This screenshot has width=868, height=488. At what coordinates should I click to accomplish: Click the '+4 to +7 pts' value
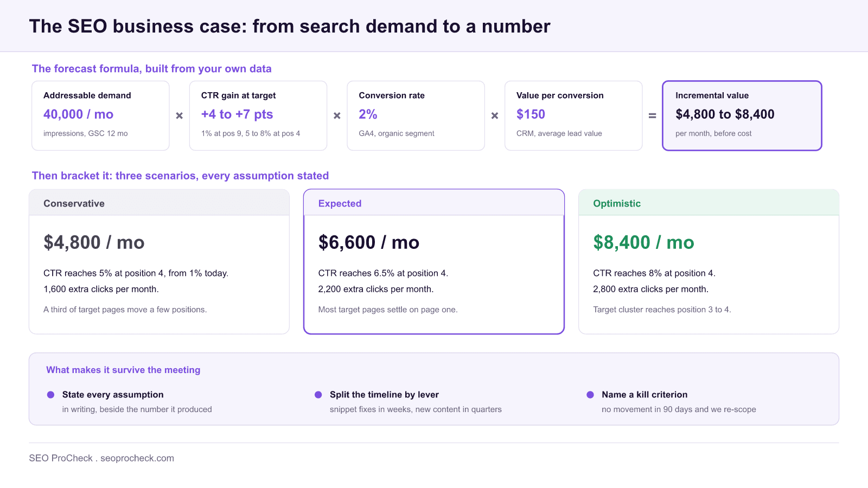click(x=237, y=114)
